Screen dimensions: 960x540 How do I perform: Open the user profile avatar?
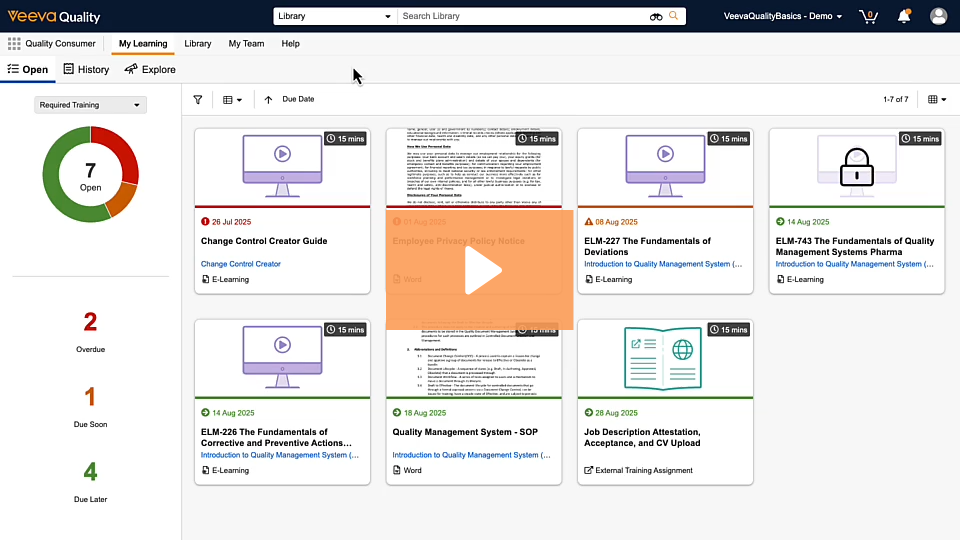click(938, 17)
